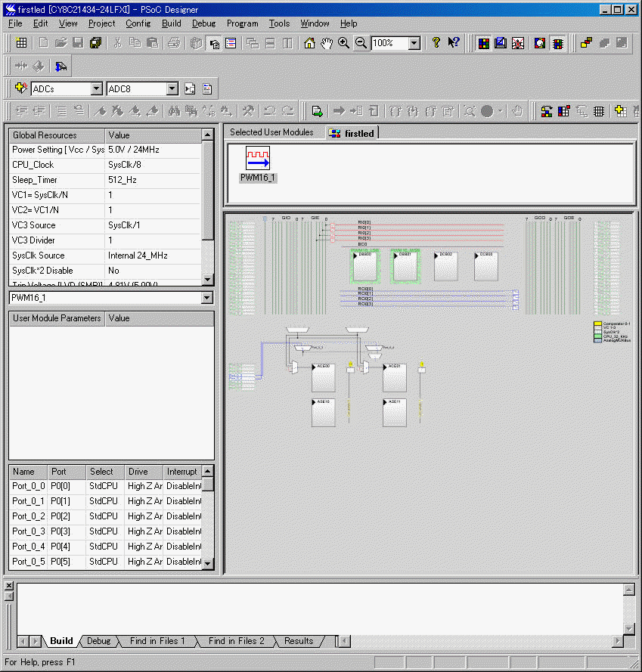642x672 pixels.
Task: Click the yellow plus add user module icon
Action: (x=20, y=88)
